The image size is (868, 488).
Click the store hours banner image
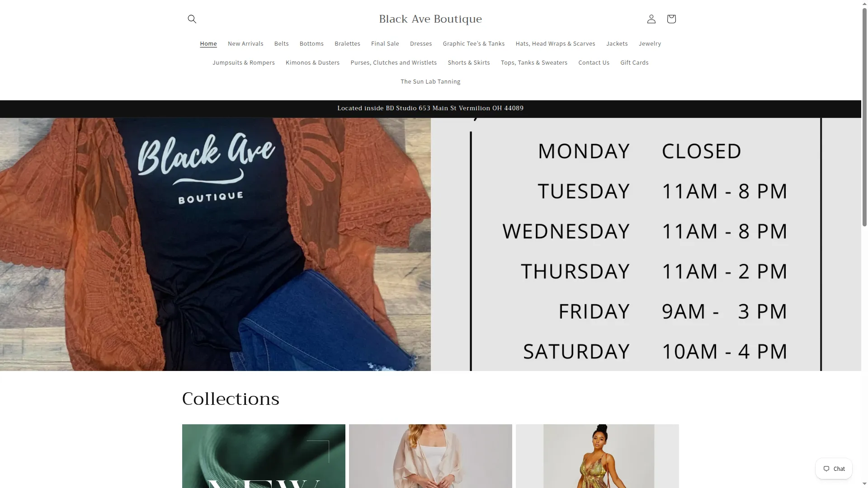click(646, 244)
